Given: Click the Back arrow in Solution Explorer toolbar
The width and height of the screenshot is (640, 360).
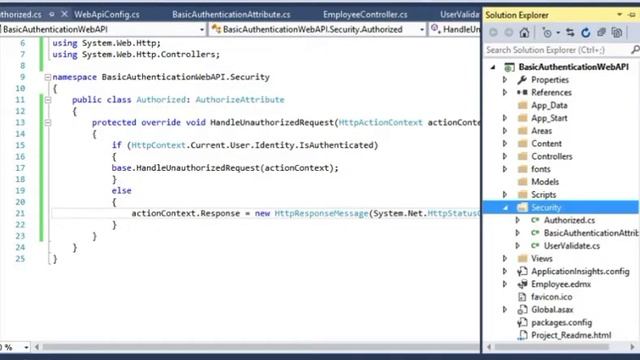Looking at the screenshot, I should 493,33.
